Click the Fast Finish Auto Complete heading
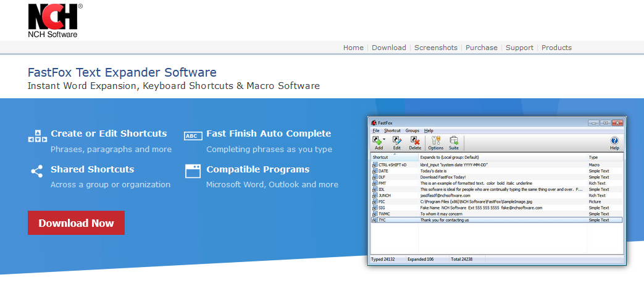Image resolution: width=644 pixels, height=301 pixels. click(269, 134)
